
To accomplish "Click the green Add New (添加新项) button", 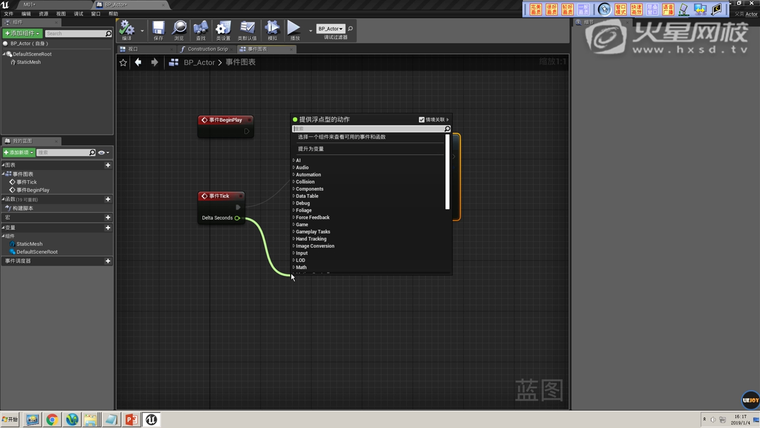I will [x=19, y=153].
